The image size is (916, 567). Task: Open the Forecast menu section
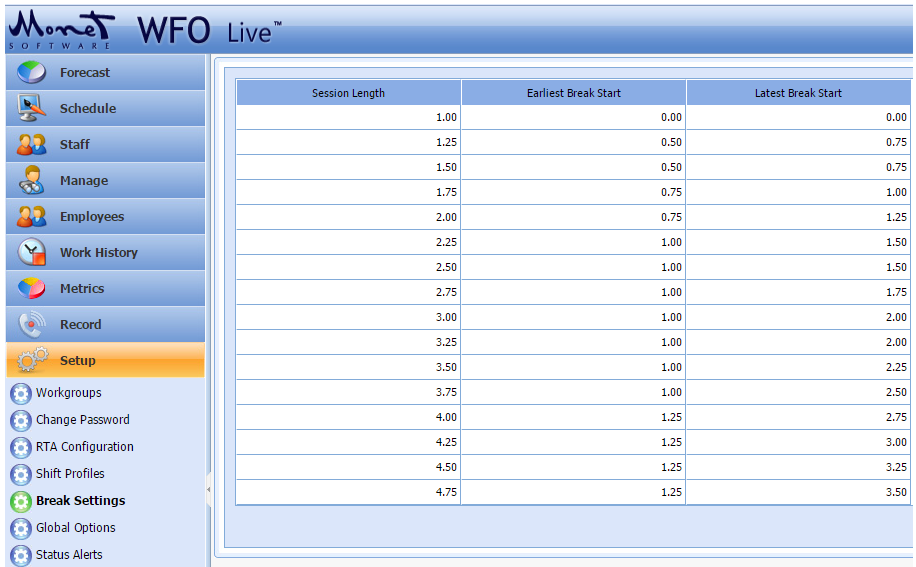[x=85, y=73]
